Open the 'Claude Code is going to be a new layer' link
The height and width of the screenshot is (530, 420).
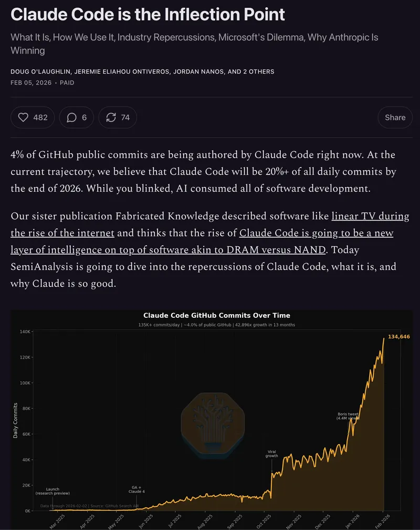(316, 233)
